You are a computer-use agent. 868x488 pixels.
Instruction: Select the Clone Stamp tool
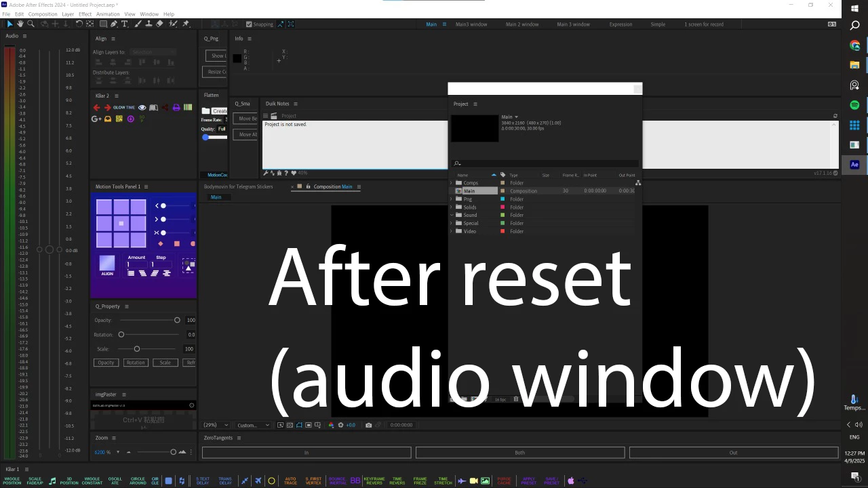[x=149, y=24]
